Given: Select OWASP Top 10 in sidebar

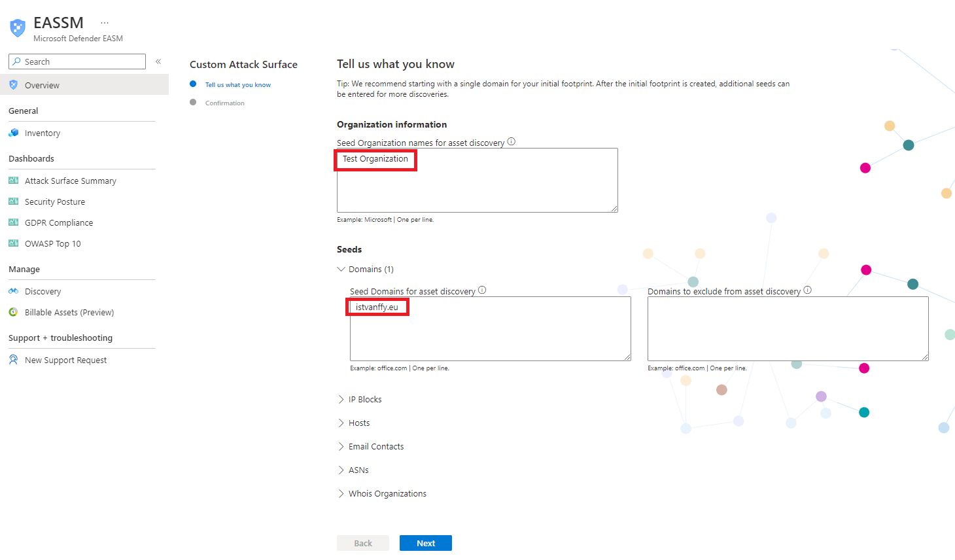Looking at the screenshot, I should (52, 243).
